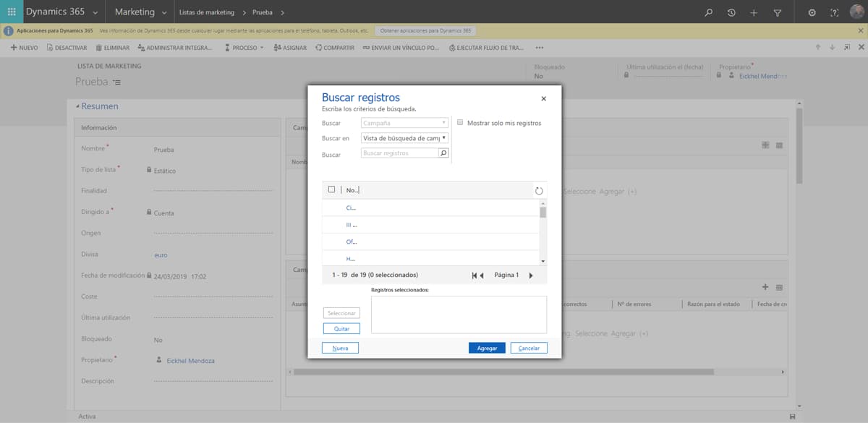Click the advanced find filter icon
Image resolution: width=868 pixels, height=423 pixels.
tap(775, 12)
